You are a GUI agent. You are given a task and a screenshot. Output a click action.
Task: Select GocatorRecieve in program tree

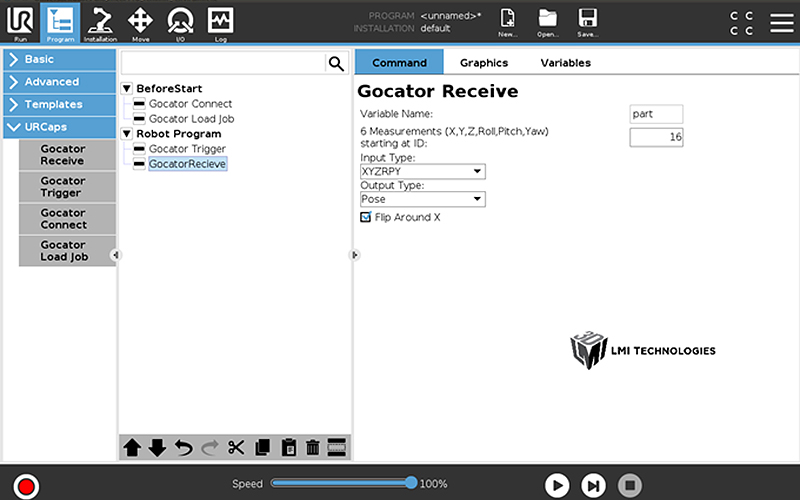pos(187,164)
